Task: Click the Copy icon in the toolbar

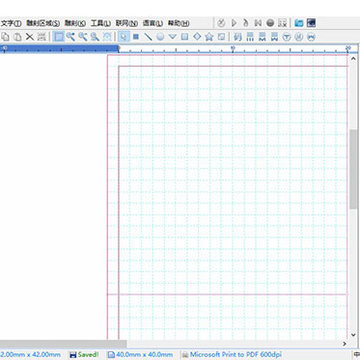Action: tap(6, 37)
